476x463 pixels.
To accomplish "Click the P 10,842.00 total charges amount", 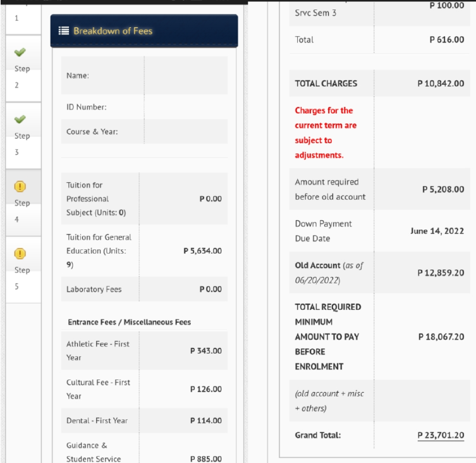I will 441,83.
